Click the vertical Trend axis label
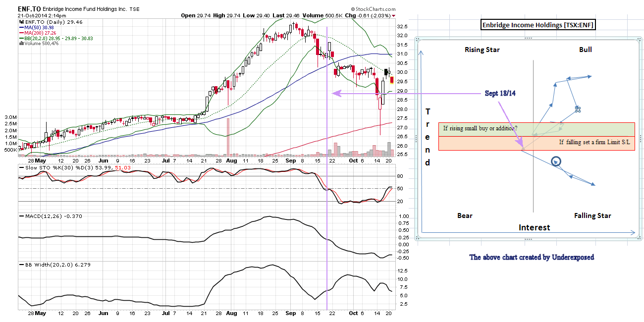The height and width of the screenshot is (322, 644). pyautogui.click(x=428, y=137)
